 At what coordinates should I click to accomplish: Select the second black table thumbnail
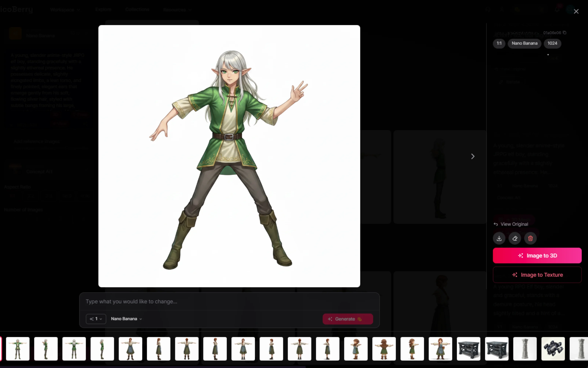497,349
